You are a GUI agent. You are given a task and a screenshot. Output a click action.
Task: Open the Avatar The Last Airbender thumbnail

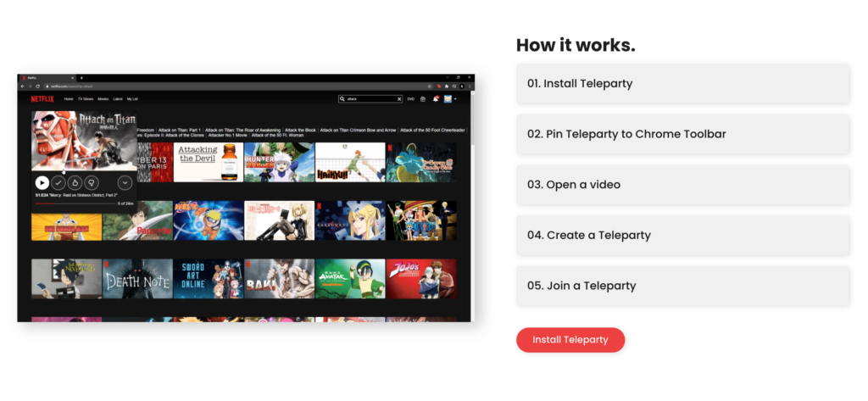coord(350,279)
